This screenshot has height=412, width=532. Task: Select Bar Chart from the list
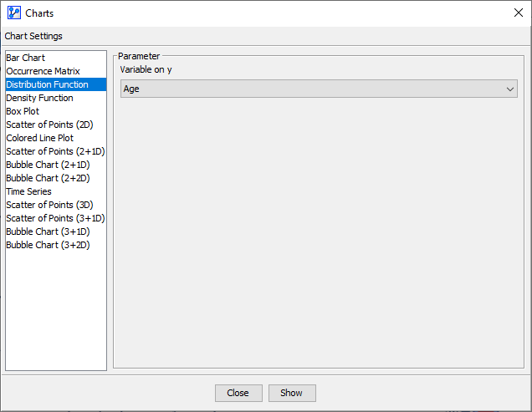tap(26, 58)
